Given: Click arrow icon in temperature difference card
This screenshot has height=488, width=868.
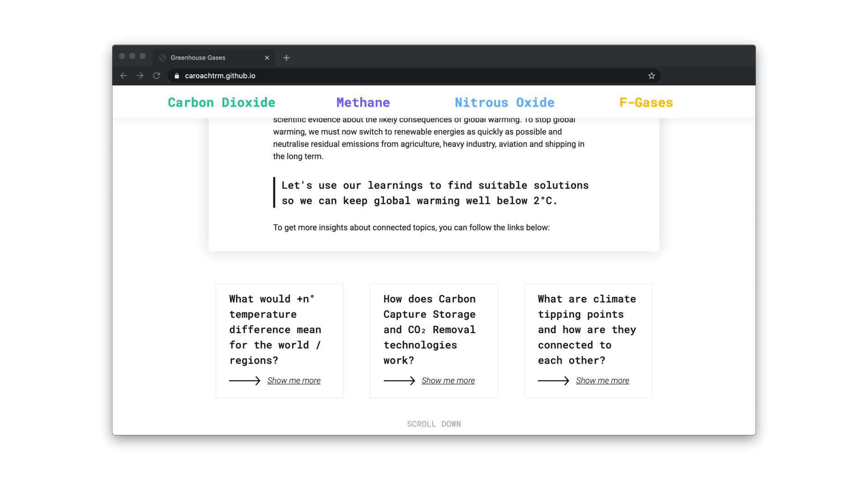Looking at the screenshot, I should tap(245, 380).
